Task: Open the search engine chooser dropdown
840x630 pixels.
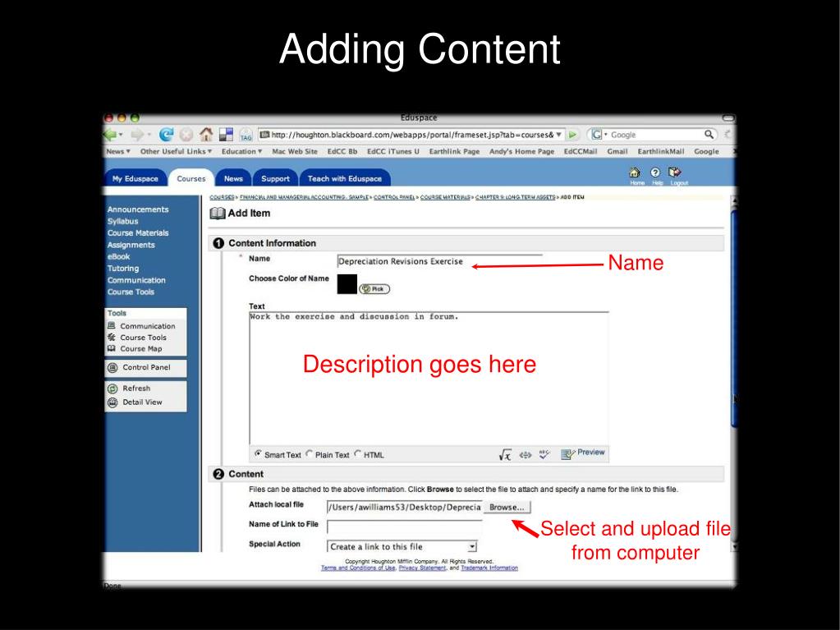Action: [606, 135]
